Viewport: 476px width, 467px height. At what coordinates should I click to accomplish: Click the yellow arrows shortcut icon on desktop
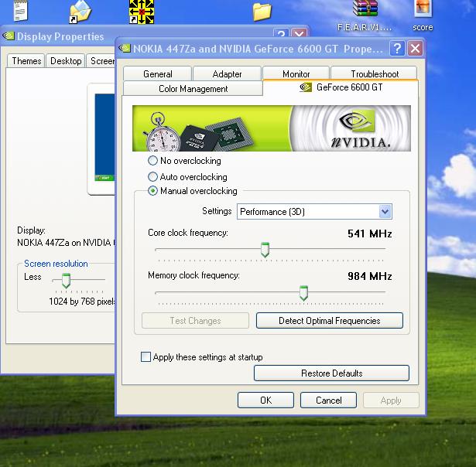(141, 11)
